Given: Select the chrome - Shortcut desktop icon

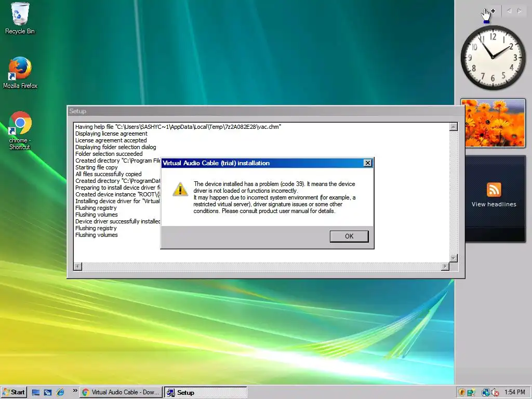Looking at the screenshot, I should point(20,130).
